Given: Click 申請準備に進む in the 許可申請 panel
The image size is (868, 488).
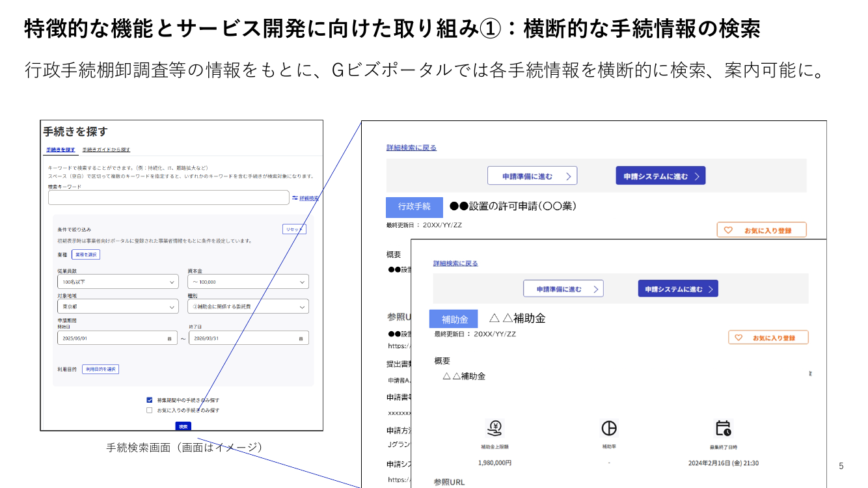Looking at the screenshot, I should [x=532, y=176].
